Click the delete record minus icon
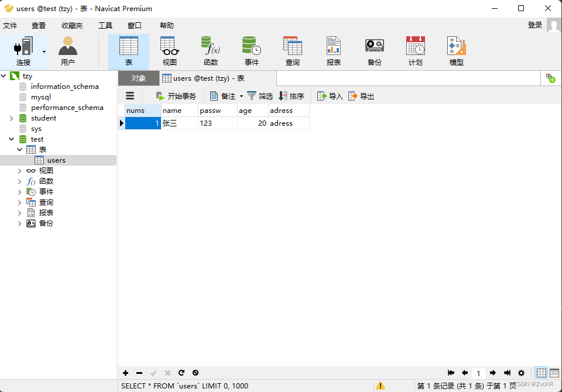Screen dimensions: 562x392 click(x=139, y=373)
